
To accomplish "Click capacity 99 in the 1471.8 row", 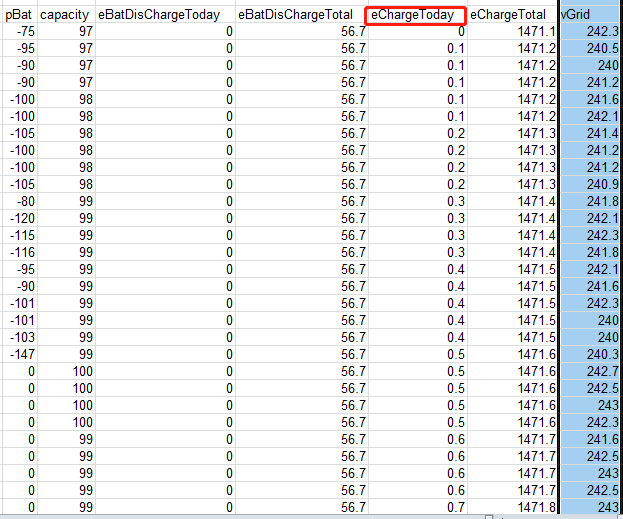I will click(x=66, y=507).
